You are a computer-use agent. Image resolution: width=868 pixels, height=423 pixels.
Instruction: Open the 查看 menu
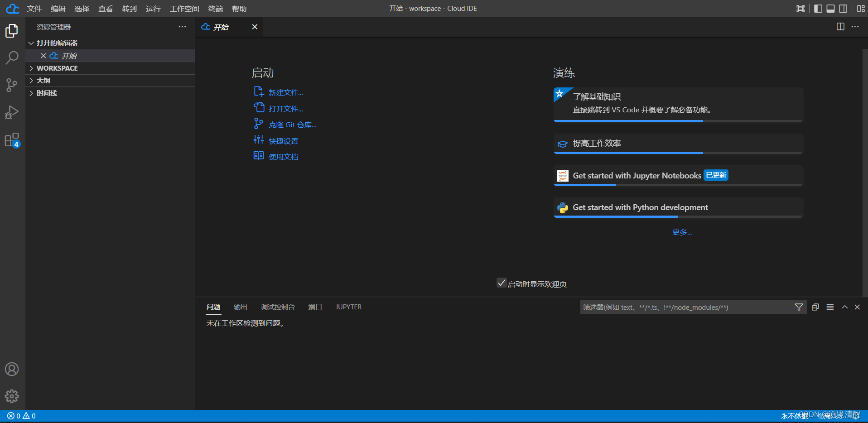point(106,9)
